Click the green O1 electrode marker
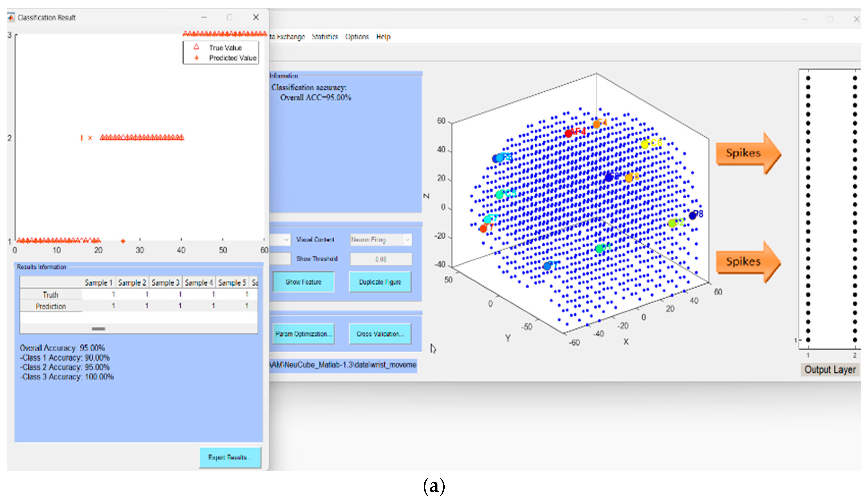 (x=599, y=248)
